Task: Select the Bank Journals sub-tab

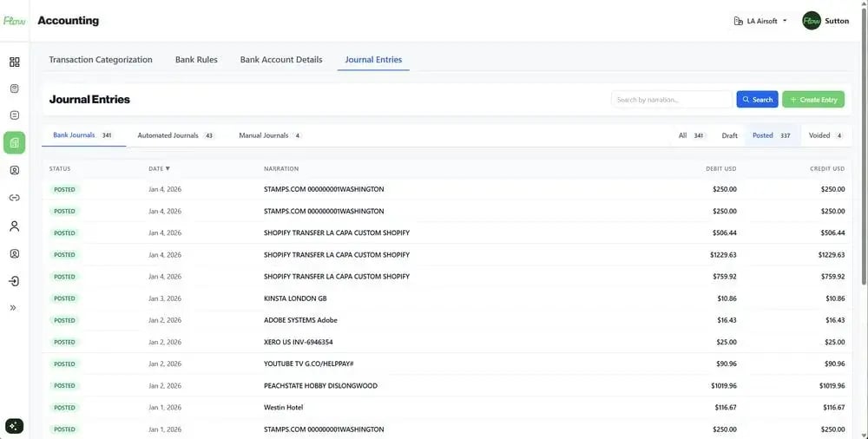Action: [x=83, y=135]
